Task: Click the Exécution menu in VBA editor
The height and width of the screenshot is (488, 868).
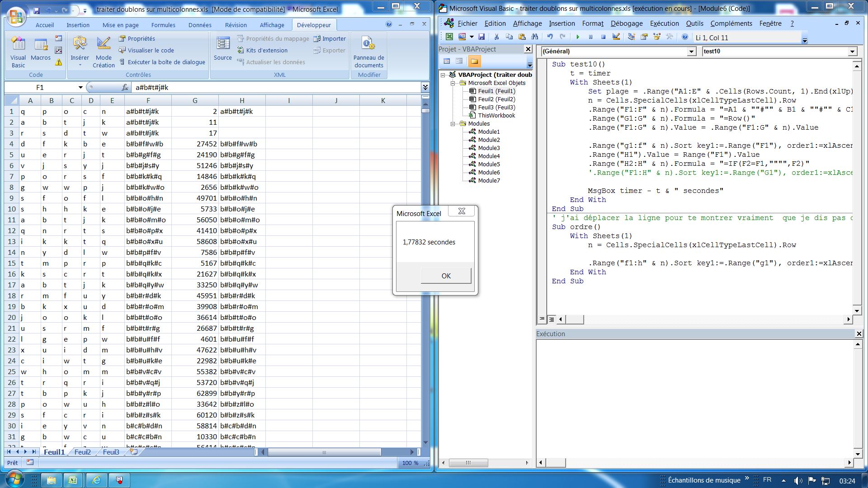Action: coord(664,23)
